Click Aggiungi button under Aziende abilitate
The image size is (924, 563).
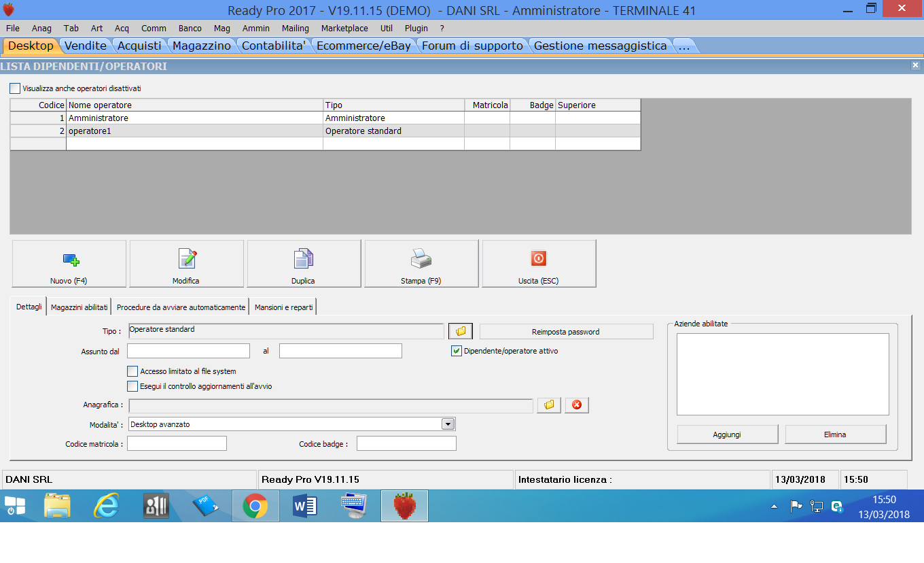pyautogui.click(x=727, y=434)
